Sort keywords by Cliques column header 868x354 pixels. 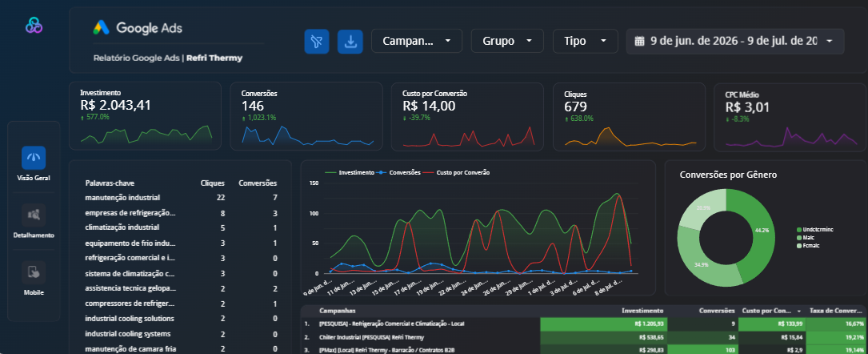(x=213, y=183)
